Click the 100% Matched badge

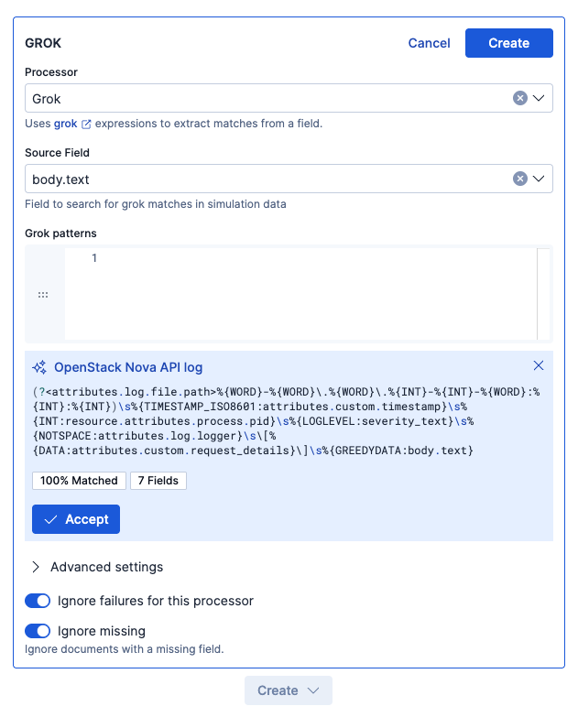78,481
